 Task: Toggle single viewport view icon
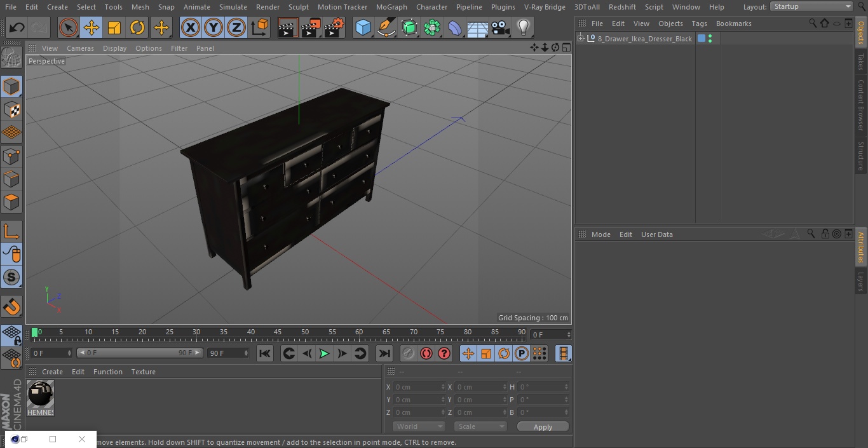tap(566, 48)
